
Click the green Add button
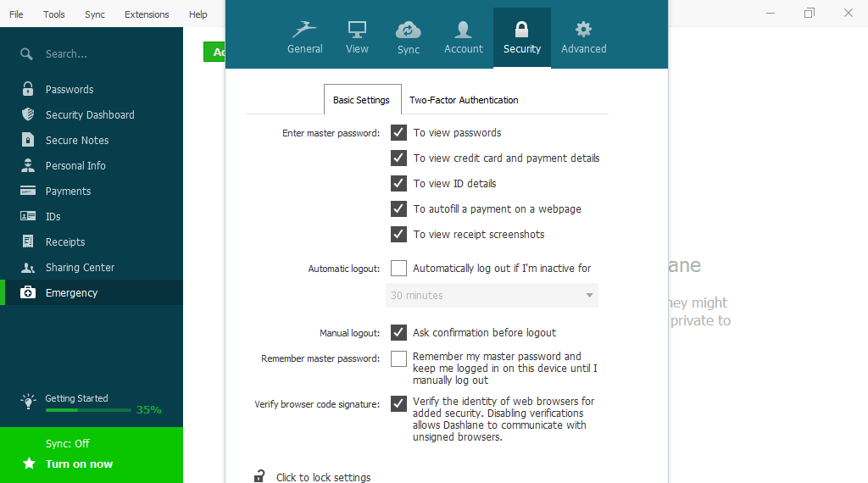click(x=214, y=52)
